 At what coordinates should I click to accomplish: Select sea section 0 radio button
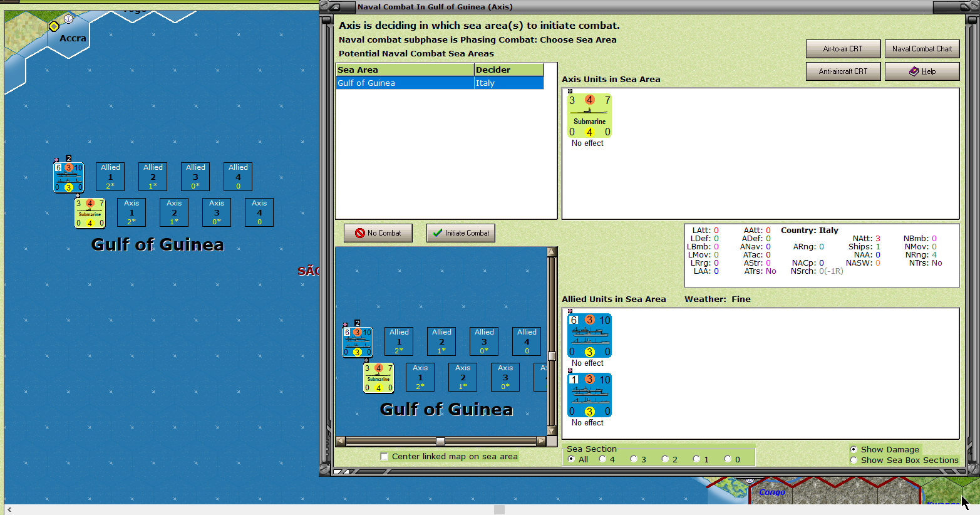(x=728, y=459)
